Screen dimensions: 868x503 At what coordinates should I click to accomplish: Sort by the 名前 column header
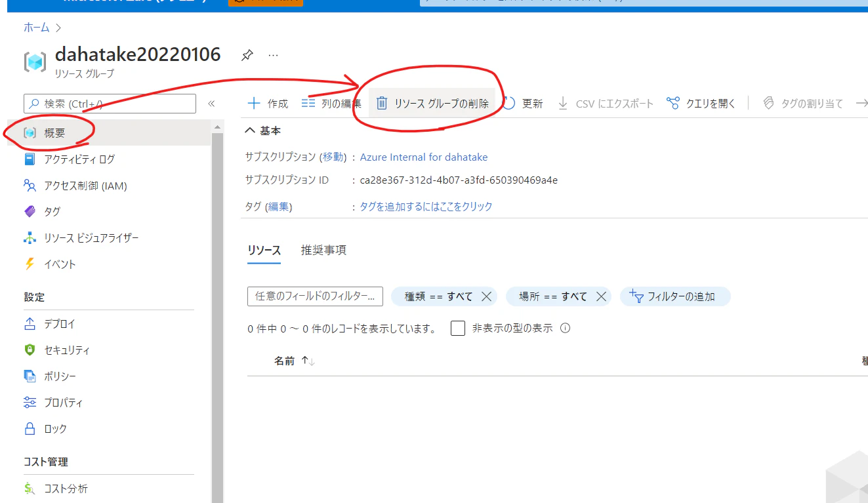click(295, 361)
